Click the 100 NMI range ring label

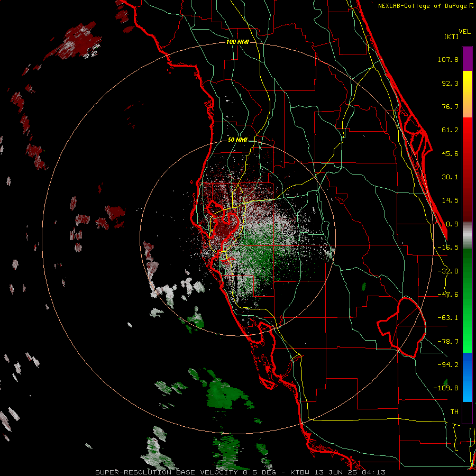click(237, 42)
